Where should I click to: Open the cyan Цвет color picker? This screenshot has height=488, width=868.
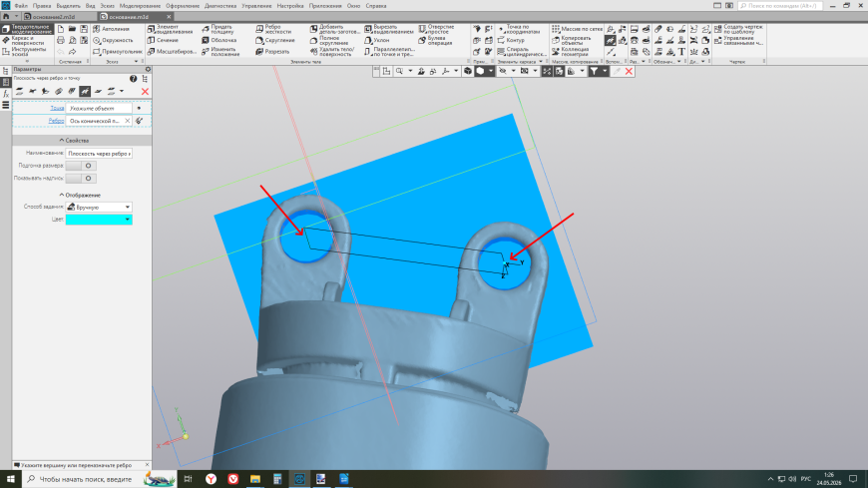pos(99,220)
